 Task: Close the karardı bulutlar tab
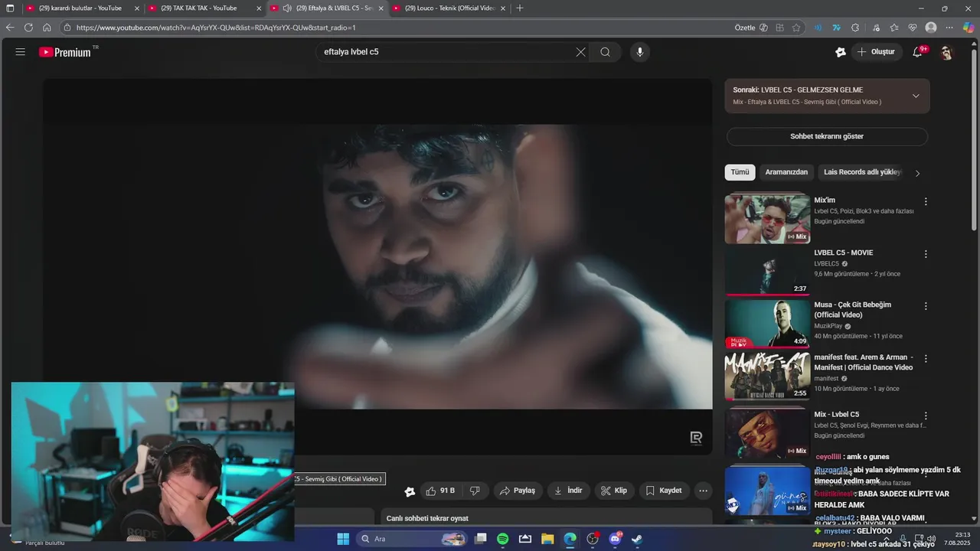click(137, 8)
